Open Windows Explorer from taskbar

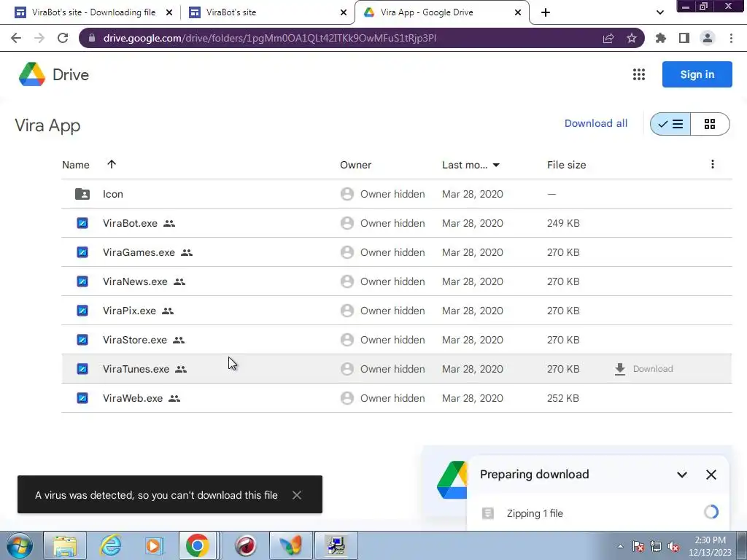click(x=65, y=545)
